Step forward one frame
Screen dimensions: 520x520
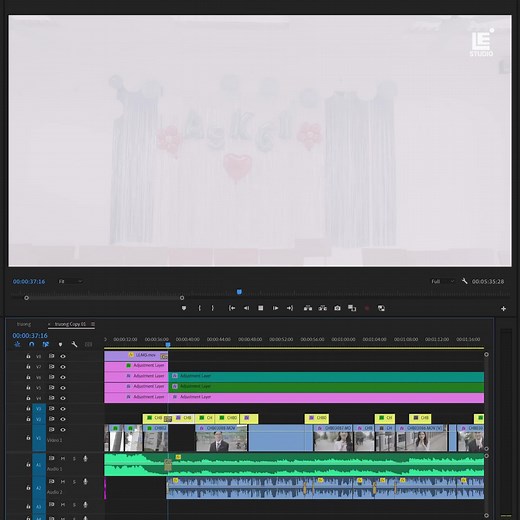coord(275,308)
